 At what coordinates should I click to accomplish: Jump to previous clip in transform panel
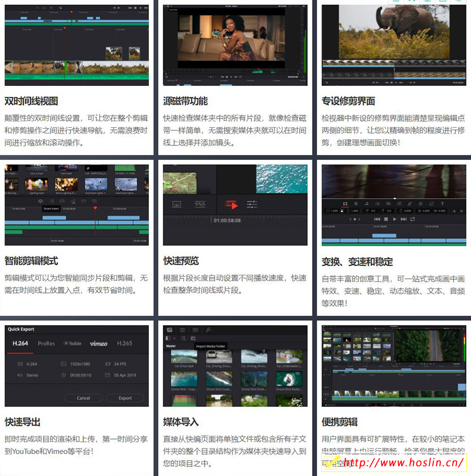(x=377, y=219)
